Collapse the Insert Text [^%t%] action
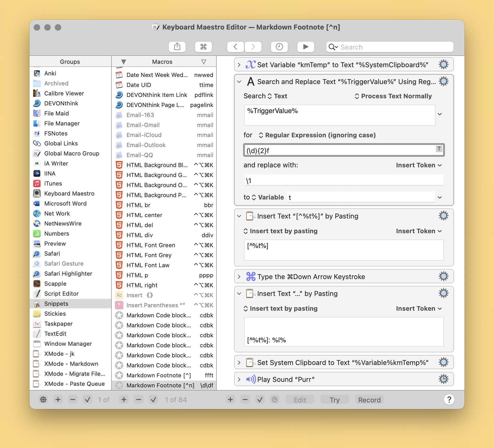This screenshot has height=448, width=494. 239,216
